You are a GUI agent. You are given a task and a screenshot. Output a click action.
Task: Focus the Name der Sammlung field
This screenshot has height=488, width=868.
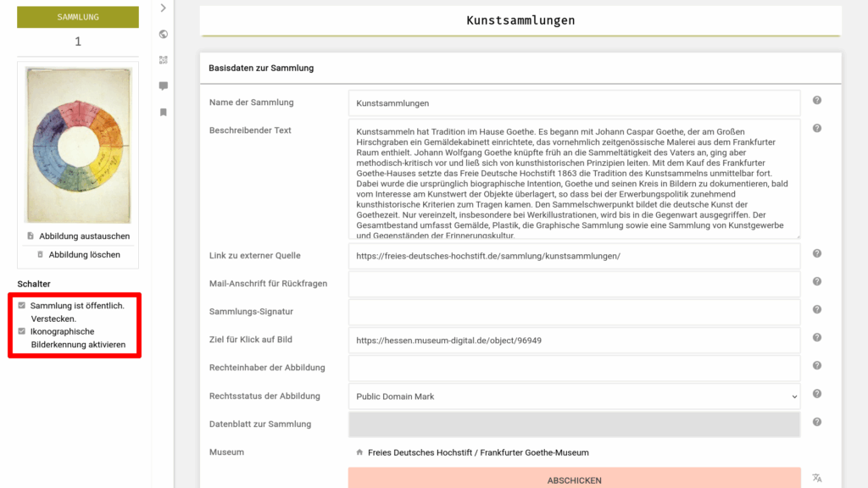tap(574, 103)
